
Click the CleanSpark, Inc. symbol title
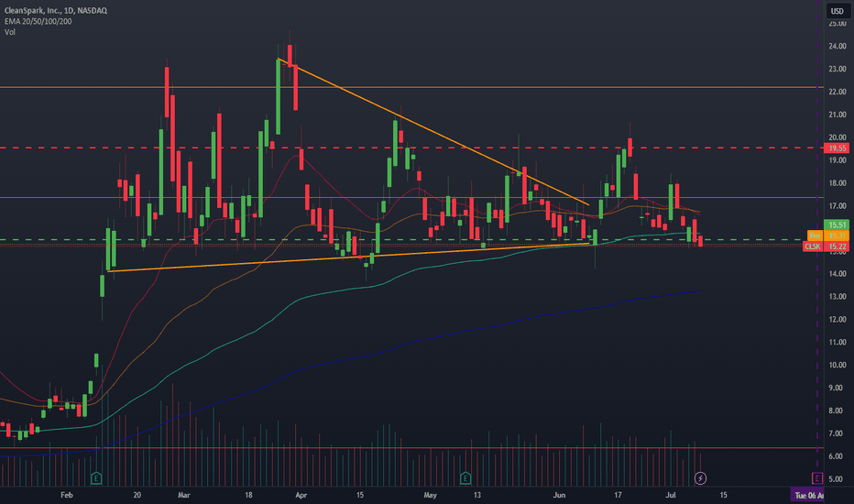click(56, 10)
